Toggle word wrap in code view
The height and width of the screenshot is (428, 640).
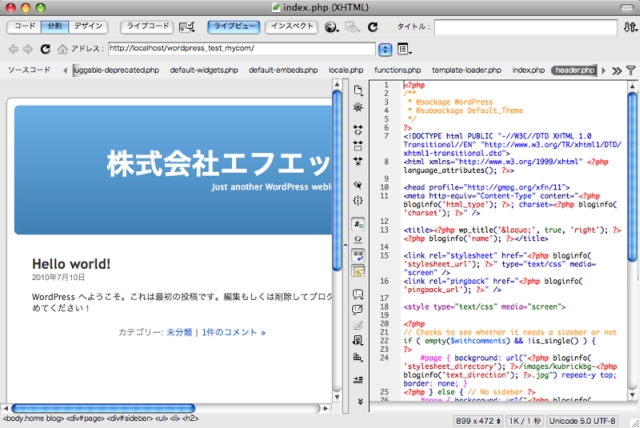click(358, 255)
